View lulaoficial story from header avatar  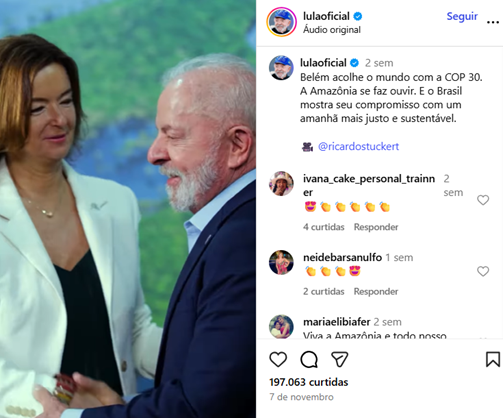point(281,22)
